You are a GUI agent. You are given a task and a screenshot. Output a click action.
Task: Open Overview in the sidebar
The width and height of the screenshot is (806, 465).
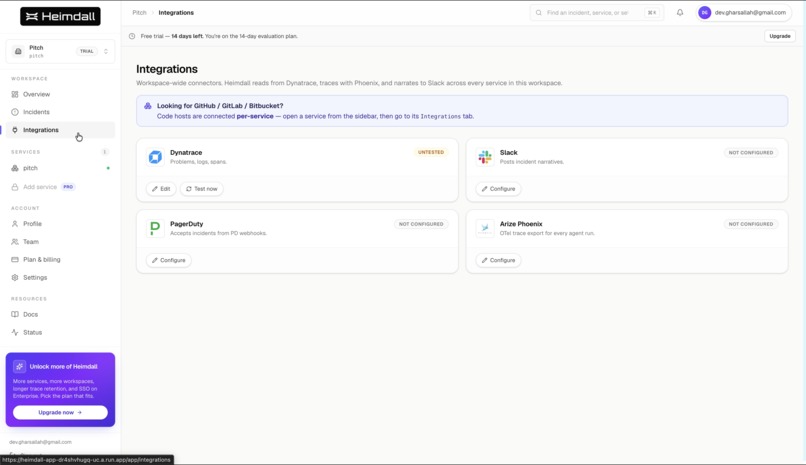(60, 94)
